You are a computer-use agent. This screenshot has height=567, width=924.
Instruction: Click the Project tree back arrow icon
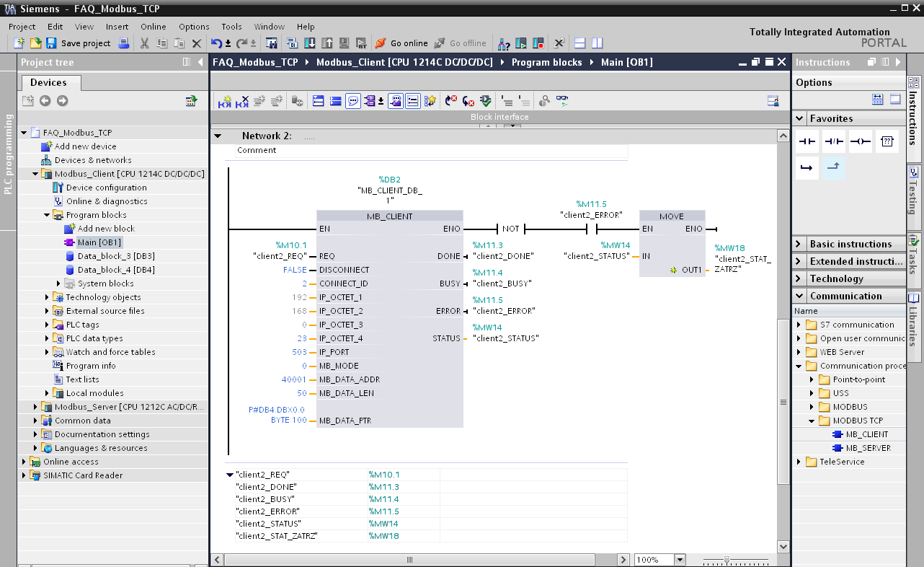click(x=45, y=100)
